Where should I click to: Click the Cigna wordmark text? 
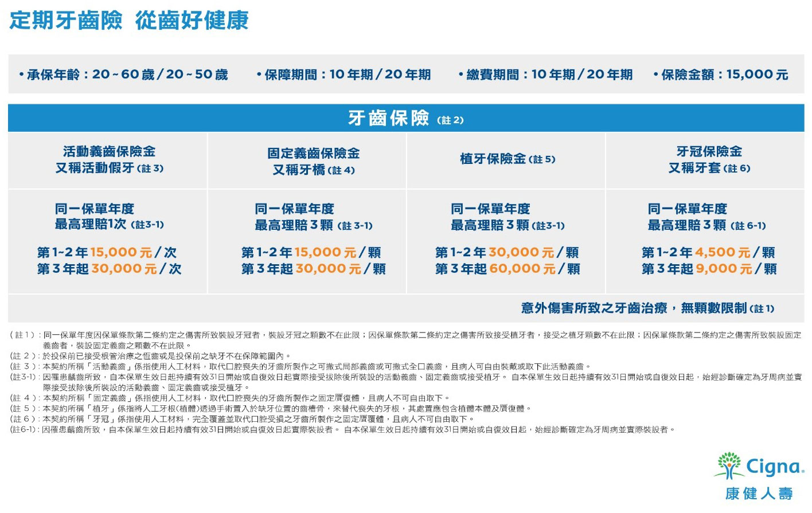(775, 467)
